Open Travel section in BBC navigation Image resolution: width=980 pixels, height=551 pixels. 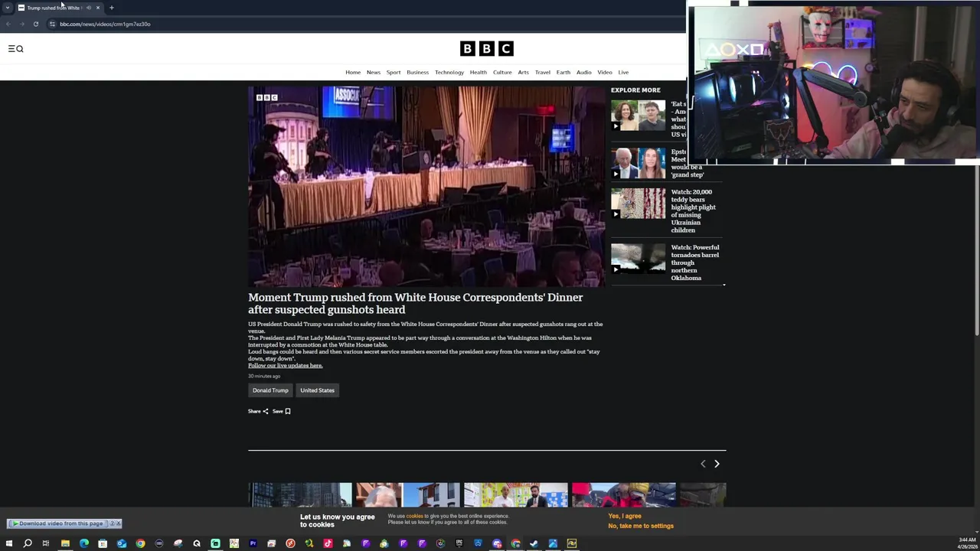click(543, 73)
